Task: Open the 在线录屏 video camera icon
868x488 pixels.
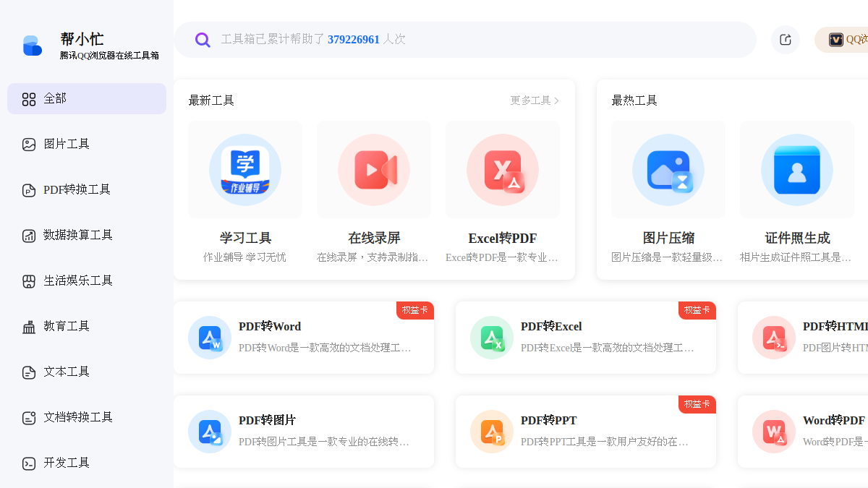Action: pos(374,170)
